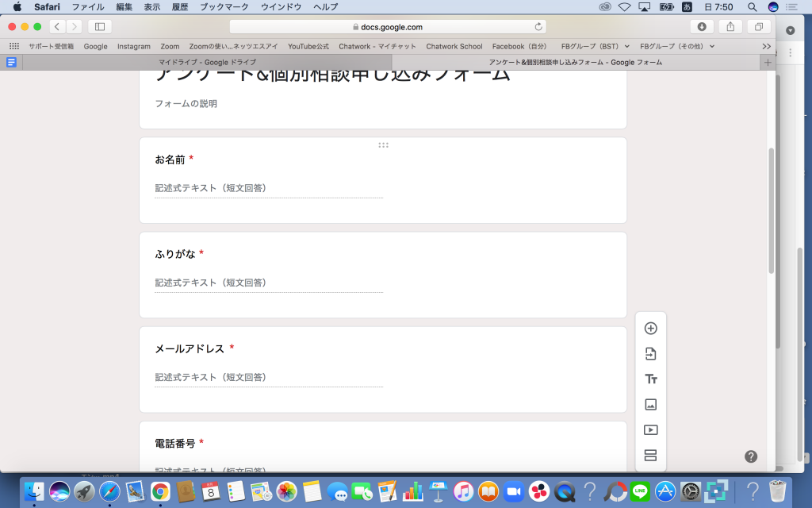Show all tabs overview button
812x508 pixels.
pyautogui.click(x=759, y=26)
